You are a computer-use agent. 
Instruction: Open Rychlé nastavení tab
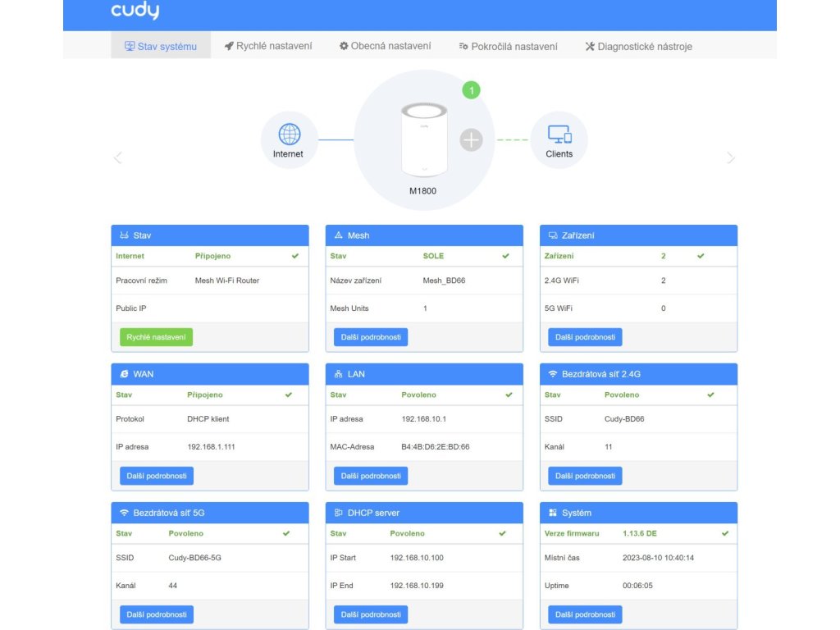click(x=268, y=46)
